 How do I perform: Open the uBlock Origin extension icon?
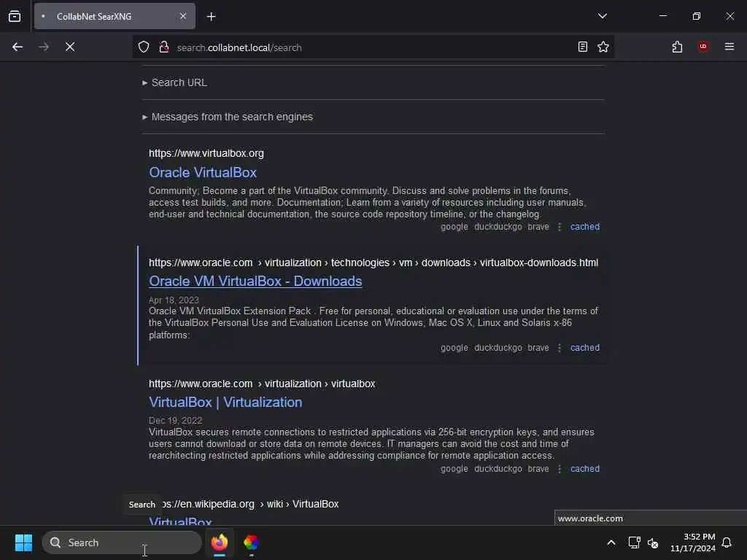pyautogui.click(x=703, y=47)
